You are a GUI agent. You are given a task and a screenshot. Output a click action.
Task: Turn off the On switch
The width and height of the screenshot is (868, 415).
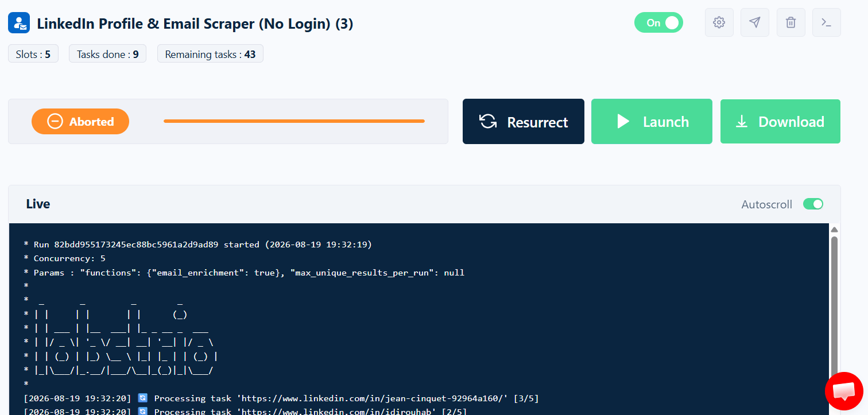point(658,22)
